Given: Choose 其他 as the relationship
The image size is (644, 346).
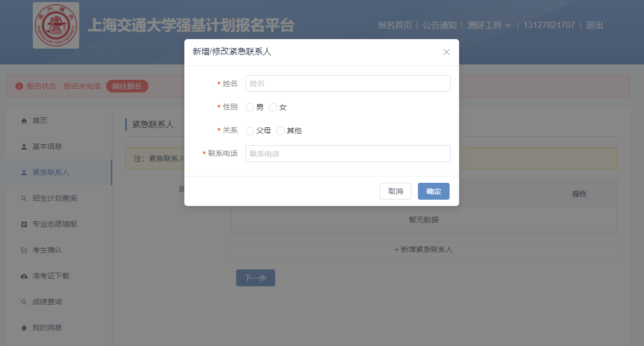Looking at the screenshot, I should coord(281,131).
